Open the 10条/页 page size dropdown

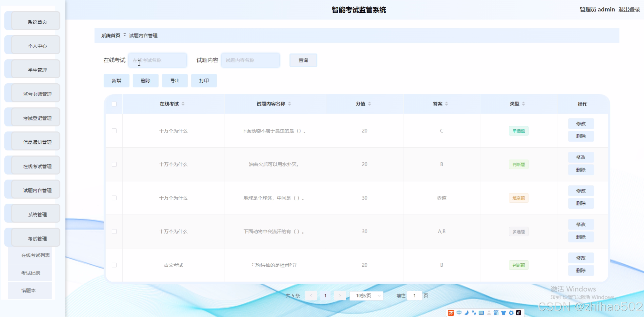366,296
